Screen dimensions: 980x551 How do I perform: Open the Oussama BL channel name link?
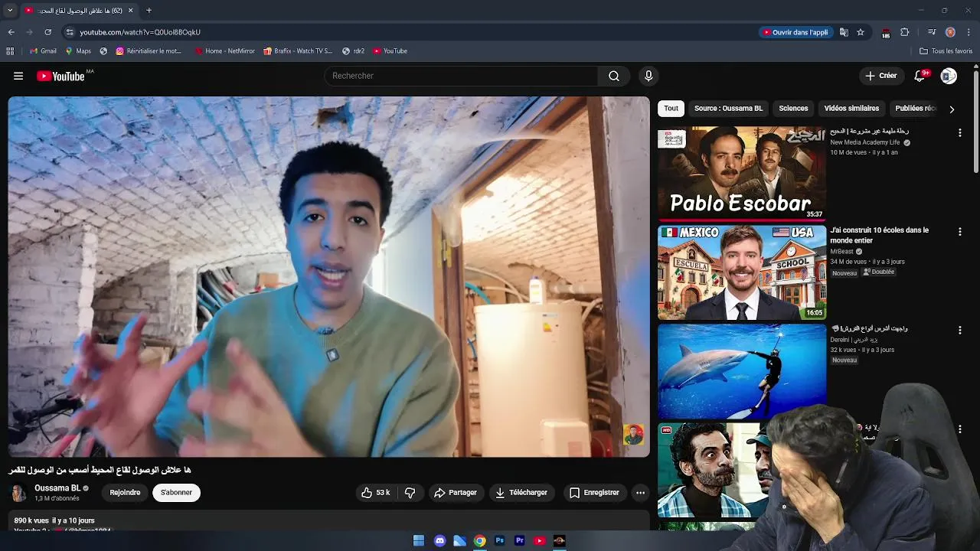click(57, 488)
